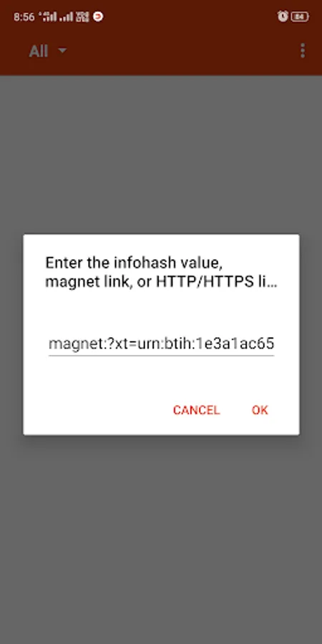Tap the SIM data icon in status bar
Image resolution: width=322 pixels, height=644 pixels.
pyautogui.click(x=82, y=17)
